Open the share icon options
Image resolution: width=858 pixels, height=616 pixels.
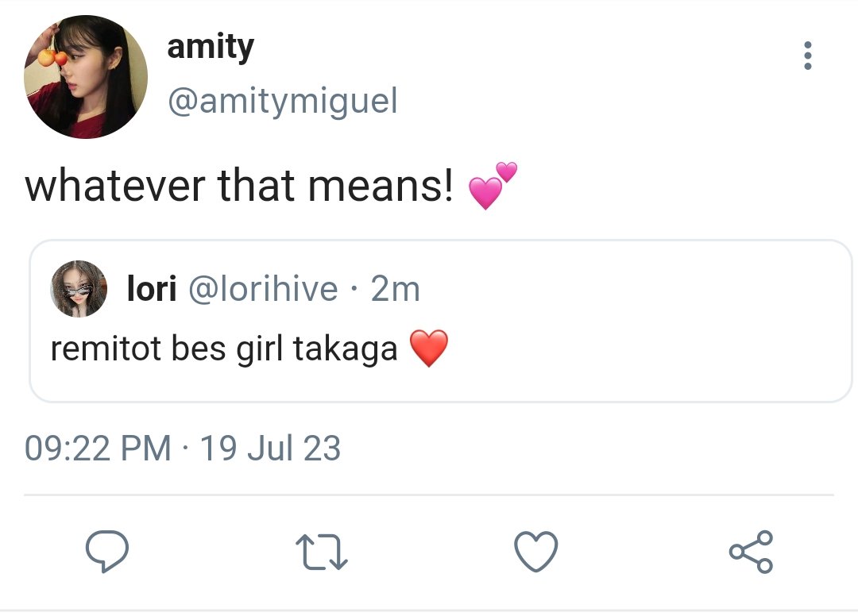click(x=752, y=552)
